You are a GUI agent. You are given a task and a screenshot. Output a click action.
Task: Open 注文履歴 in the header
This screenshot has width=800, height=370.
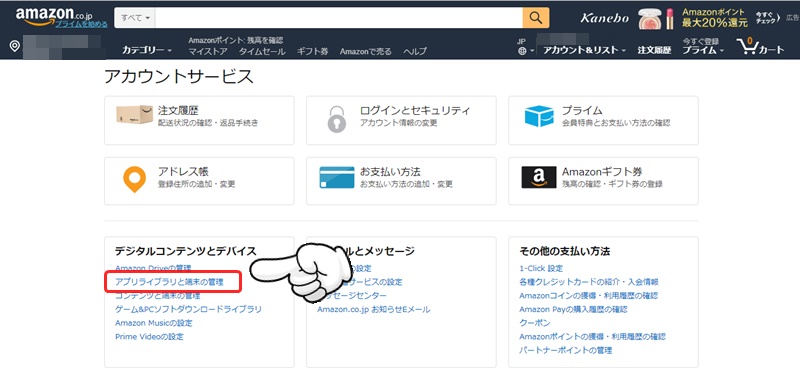point(654,50)
